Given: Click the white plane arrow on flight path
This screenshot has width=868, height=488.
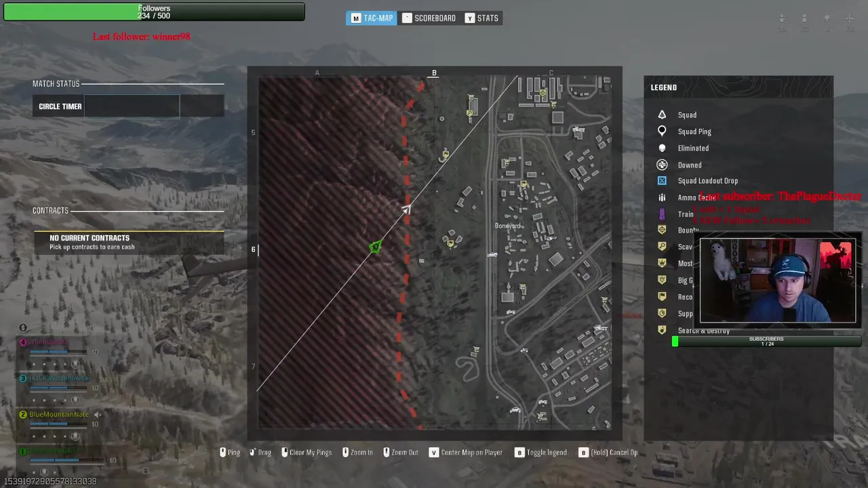Looking at the screenshot, I should click(x=406, y=209).
